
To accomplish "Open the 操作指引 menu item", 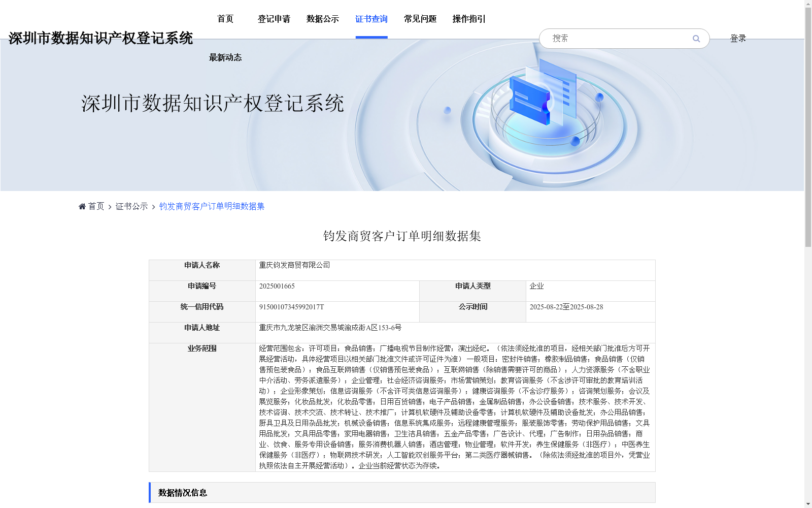I will (x=469, y=19).
